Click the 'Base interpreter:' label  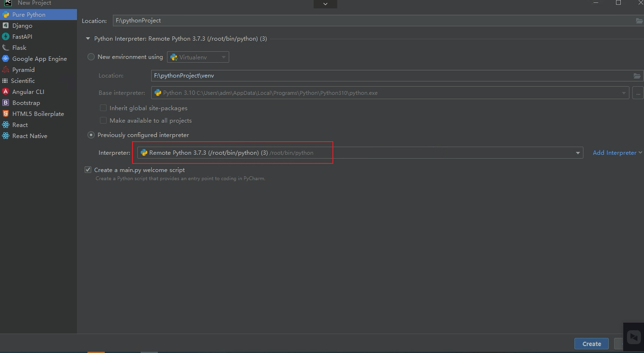(x=122, y=93)
